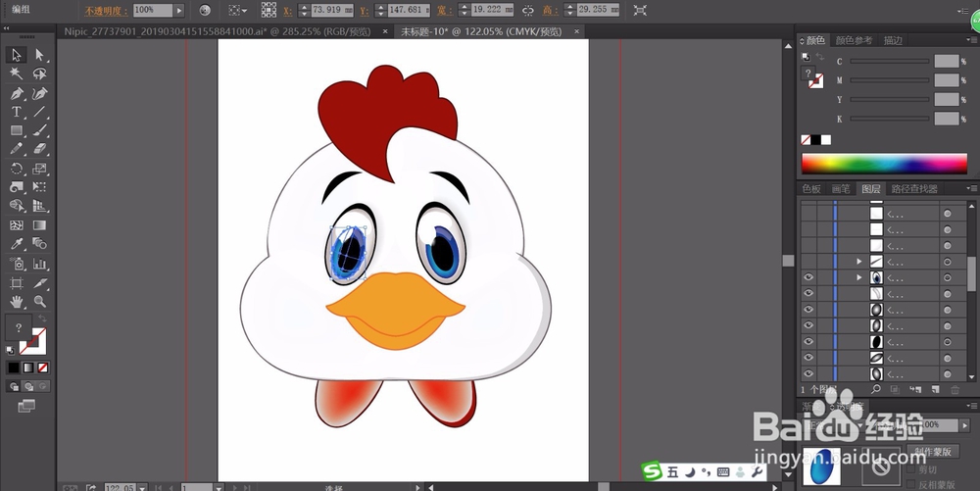Select the Hand tool
Screen dimensions: 980x491
pyautogui.click(x=17, y=302)
